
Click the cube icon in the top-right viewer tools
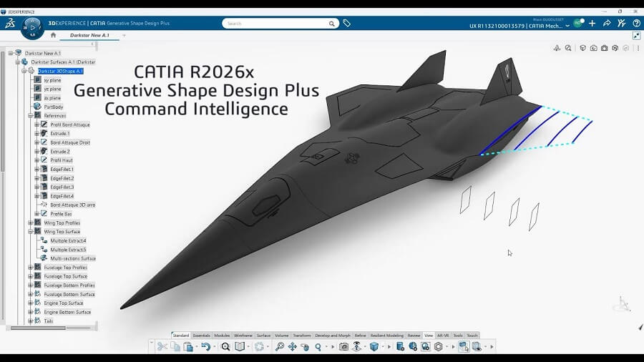point(582,48)
